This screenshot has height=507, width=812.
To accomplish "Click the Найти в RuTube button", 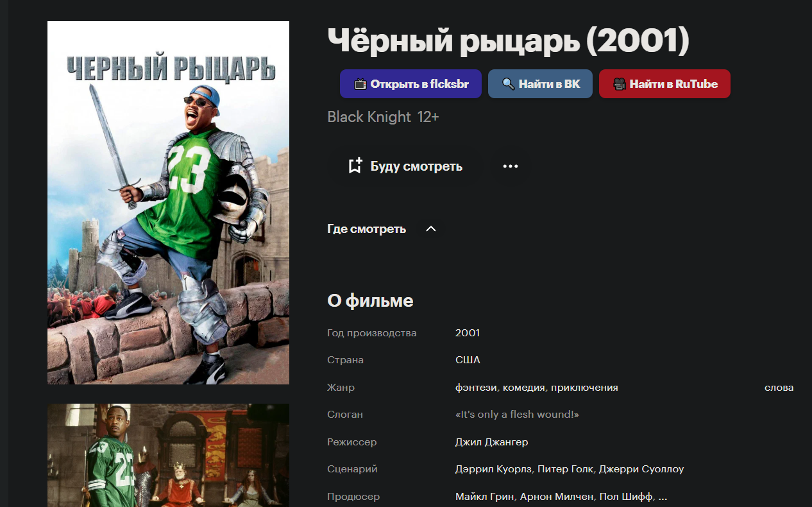I will click(x=664, y=84).
